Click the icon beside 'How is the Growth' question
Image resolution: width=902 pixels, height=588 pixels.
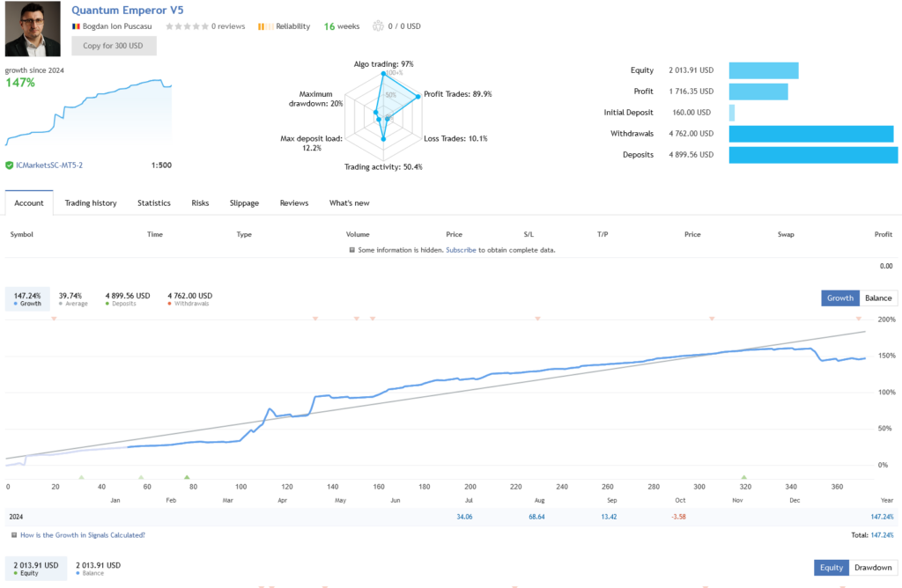point(13,534)
